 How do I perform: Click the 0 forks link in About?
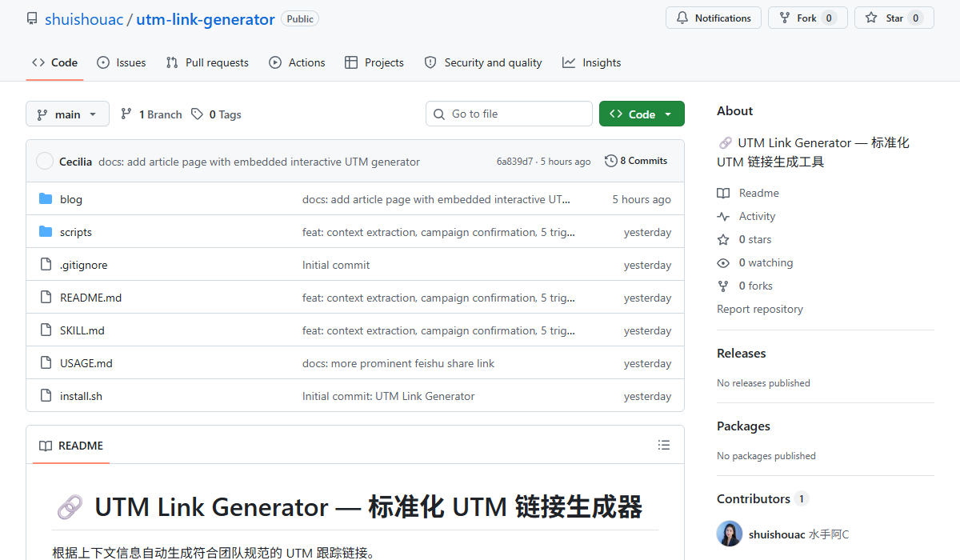[756, 286]
